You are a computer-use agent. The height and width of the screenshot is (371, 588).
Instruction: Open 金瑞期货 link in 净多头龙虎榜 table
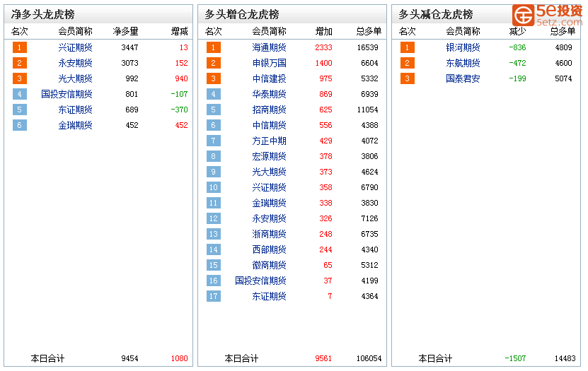[76, 125]
